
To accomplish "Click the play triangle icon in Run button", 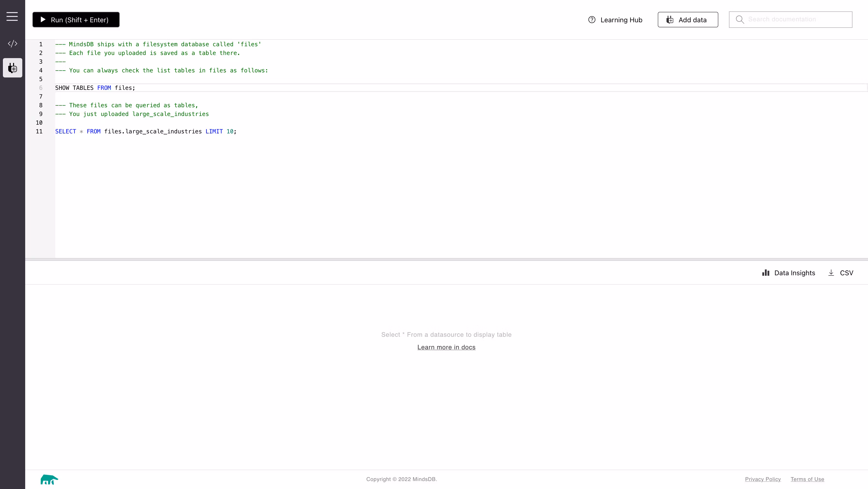I will (43, 20).
